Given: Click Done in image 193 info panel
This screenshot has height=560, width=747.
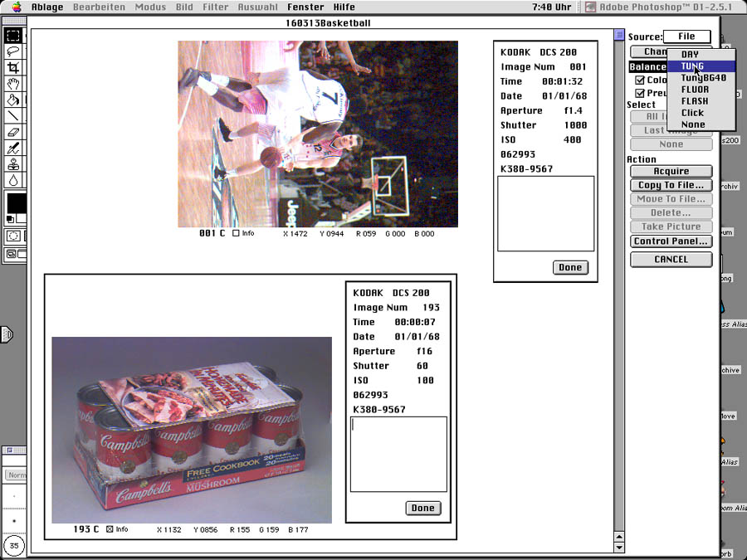Looking at the screenshot, I should 423,508.
